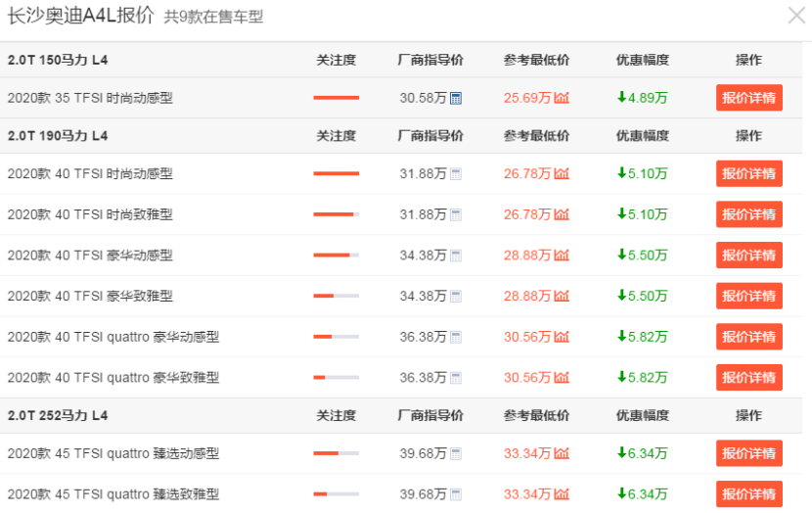Click discount ↓6.34万 for 臻选致雅型
Screen dimensions: 812x513
(x=642, y=494)
